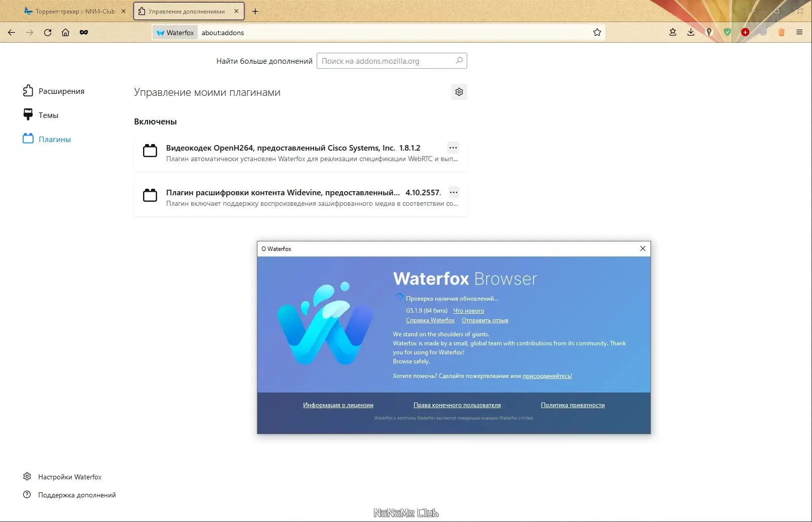Click the orange trash bin extension icon

[781, 32]
